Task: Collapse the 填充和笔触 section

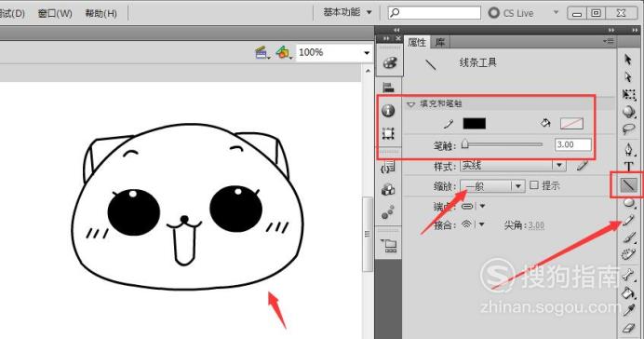Action: pyautogui.click(x=410, y=104)
